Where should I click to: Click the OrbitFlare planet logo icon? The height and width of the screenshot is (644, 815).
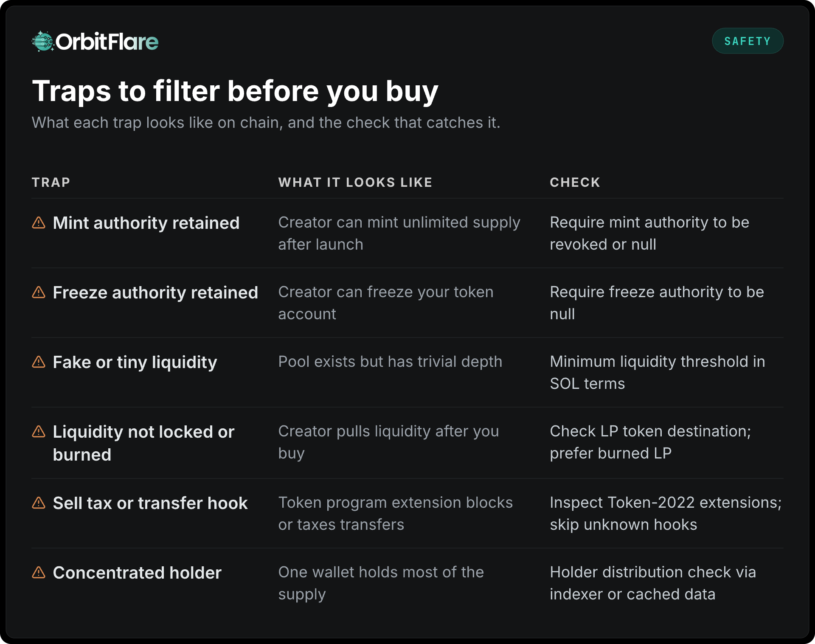43,41
